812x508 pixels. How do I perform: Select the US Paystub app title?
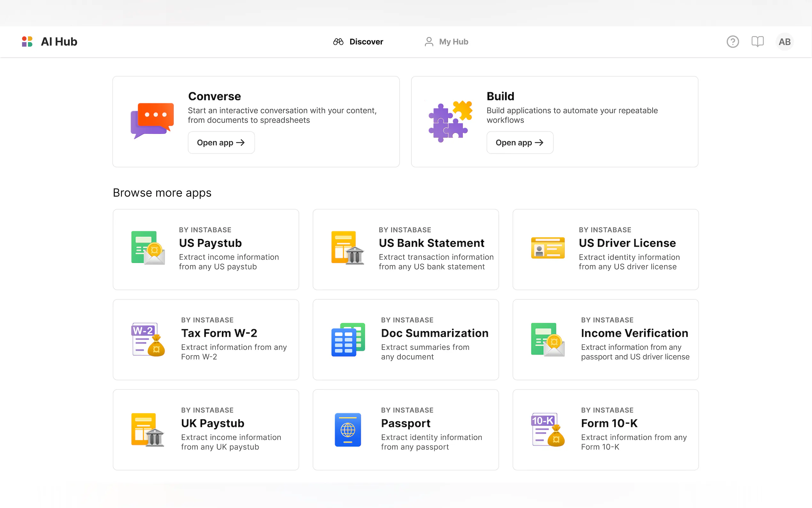[210, 243]
